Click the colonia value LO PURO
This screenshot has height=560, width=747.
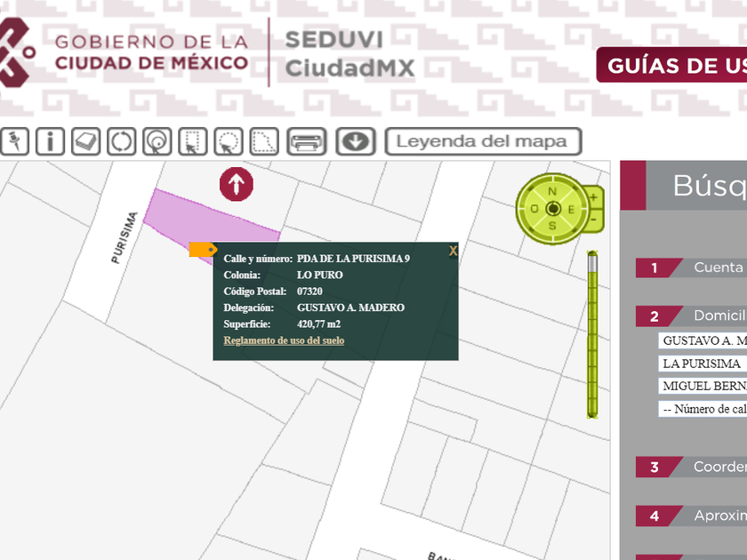(x=319, y=275)
